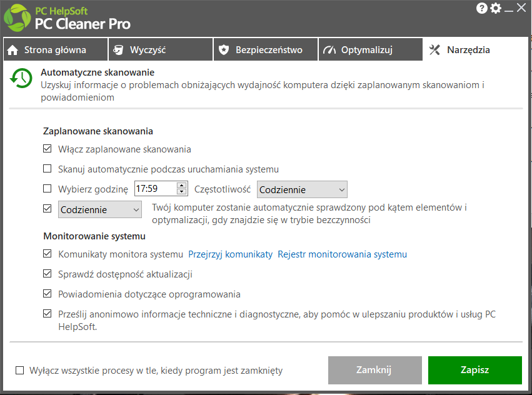Switch to Strona główna tab
532x395 pixels.
click(56, 49)
